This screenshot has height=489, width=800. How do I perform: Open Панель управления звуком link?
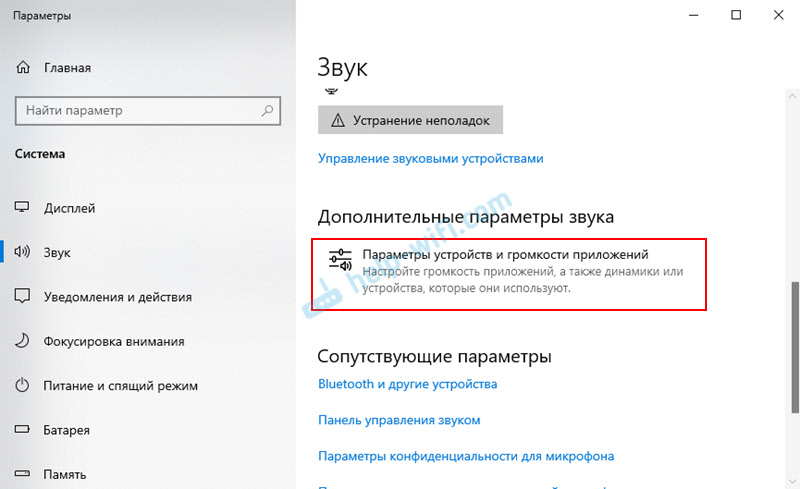pos(399,420)
